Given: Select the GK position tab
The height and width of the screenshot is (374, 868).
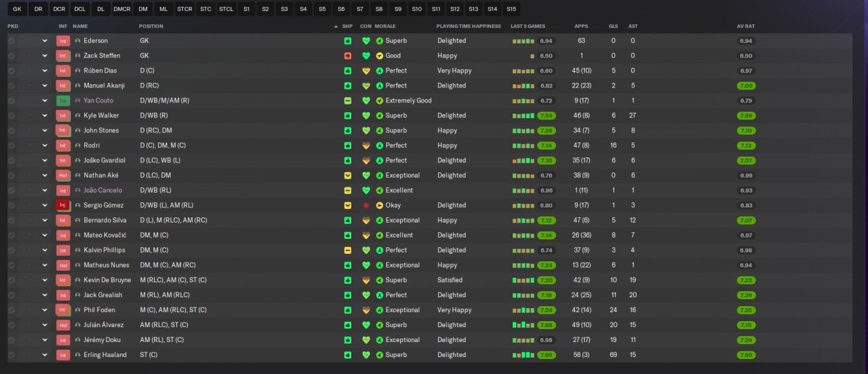Looking at the screenshot, I should point(17,9).
